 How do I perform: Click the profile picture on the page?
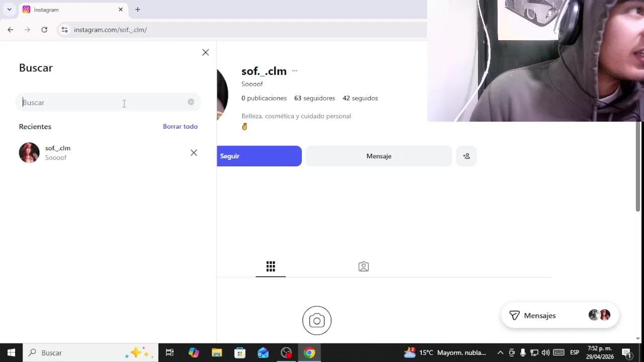tap(222, 94)
